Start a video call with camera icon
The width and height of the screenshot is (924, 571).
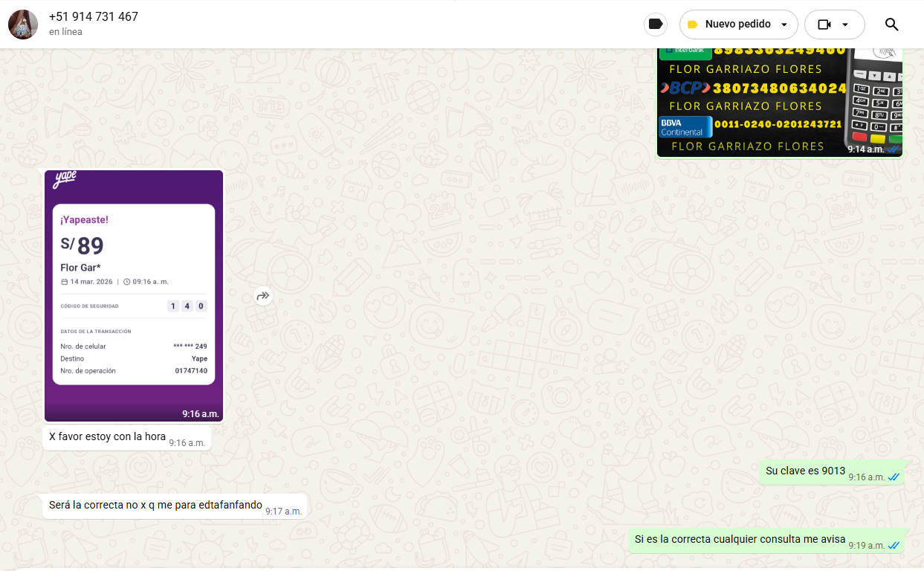(x=824, y=25)
